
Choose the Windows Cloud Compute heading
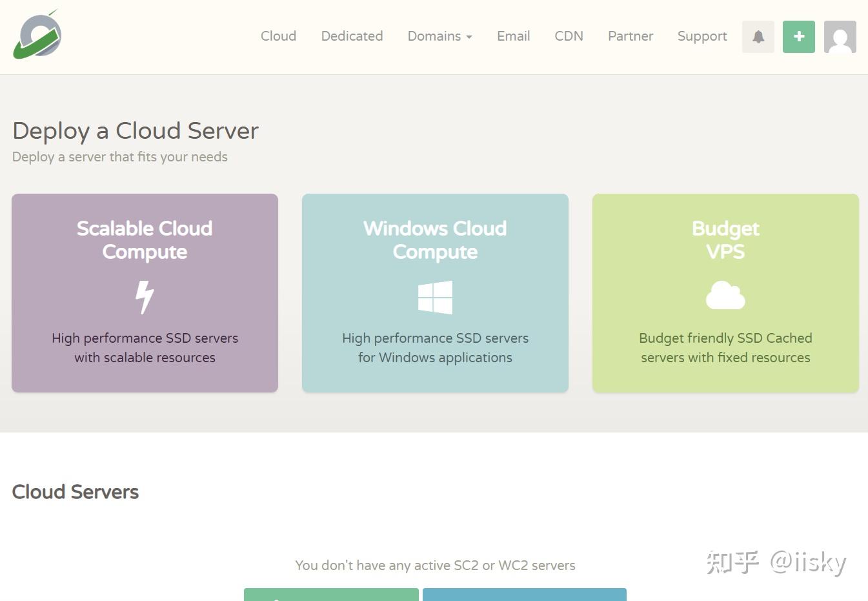435,239
